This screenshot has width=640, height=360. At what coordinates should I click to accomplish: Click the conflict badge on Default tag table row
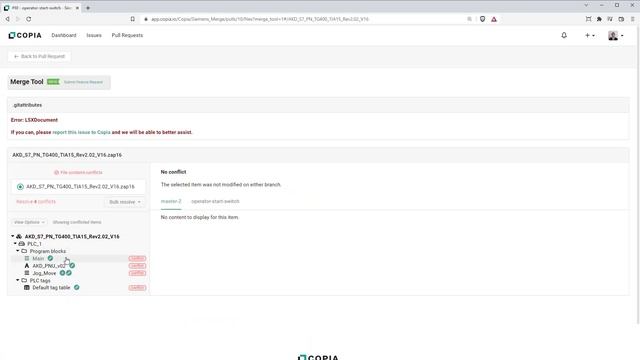tap(137, 288)
